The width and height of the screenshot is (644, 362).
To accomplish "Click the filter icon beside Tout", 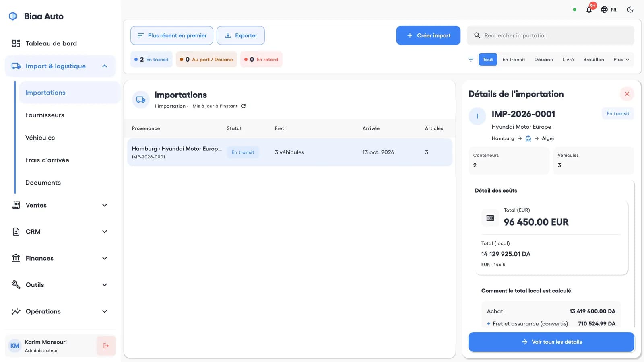I will (x=471, y=60).
